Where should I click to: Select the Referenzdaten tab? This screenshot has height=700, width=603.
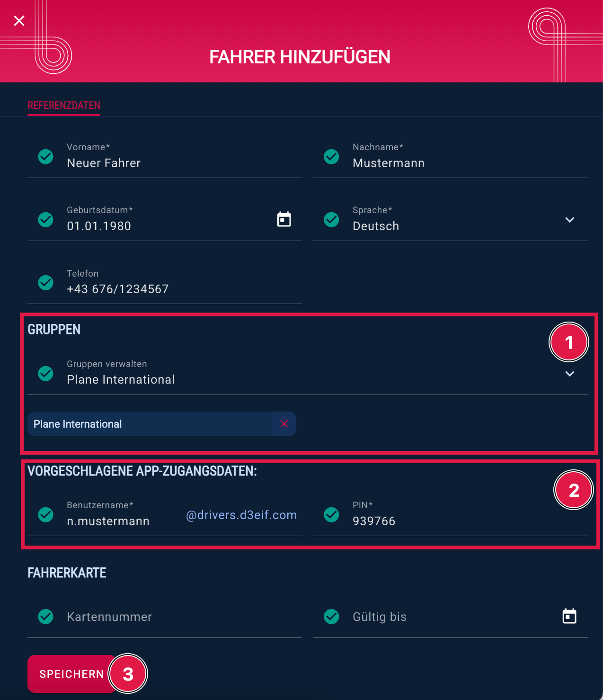point(64,106)
